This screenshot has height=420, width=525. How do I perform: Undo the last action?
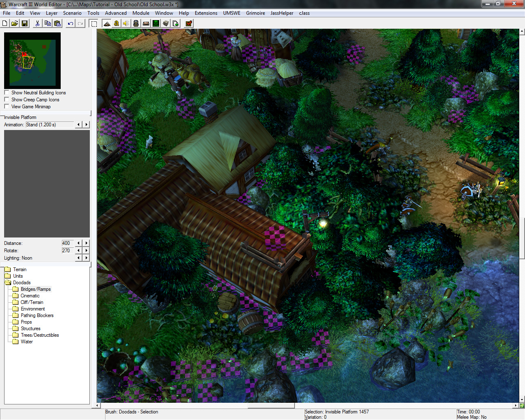coord(71,23)
